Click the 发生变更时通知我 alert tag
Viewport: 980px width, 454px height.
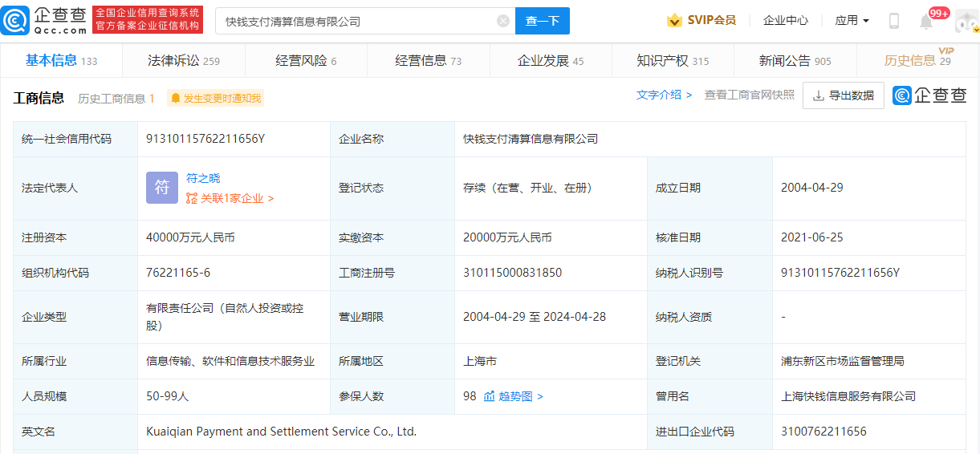point(215,98)
